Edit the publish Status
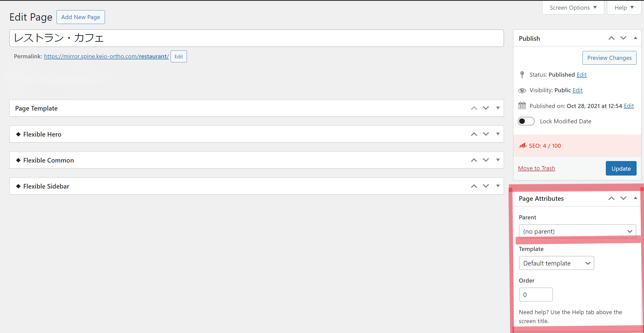The image size is (644, 333). click(x=582, y=75)
